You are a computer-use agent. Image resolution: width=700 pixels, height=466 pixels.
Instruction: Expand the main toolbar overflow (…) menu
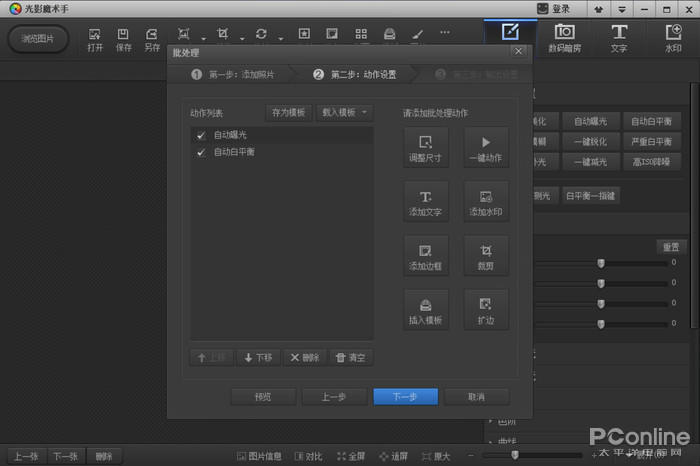pyautogui.click(x=444, y=33)
